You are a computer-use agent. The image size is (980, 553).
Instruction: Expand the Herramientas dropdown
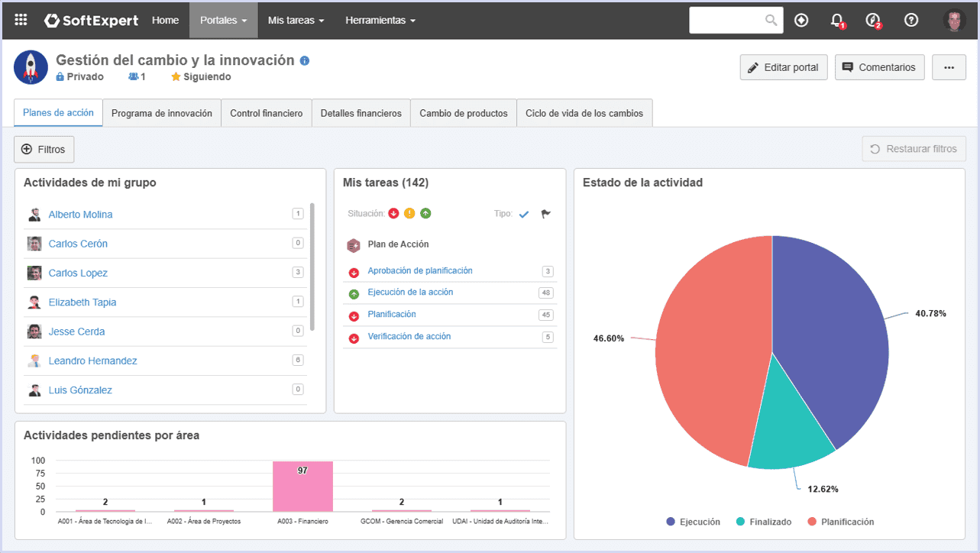380,20
